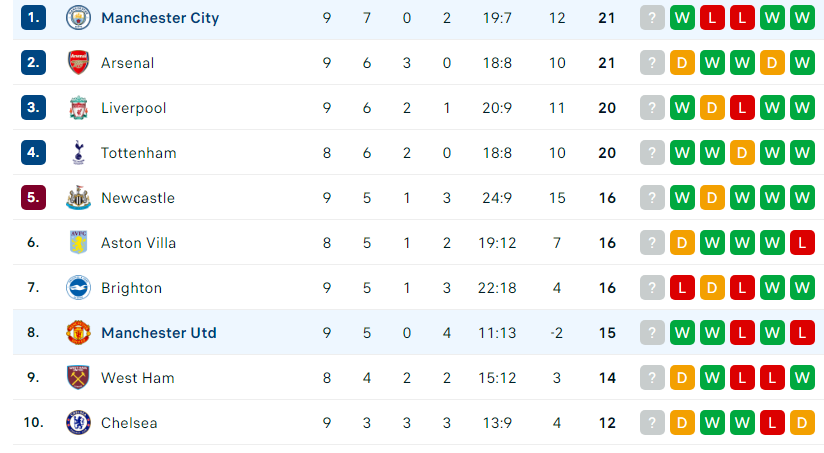
Task: Click the Aston Villa club crest
Action: (x=78, y=243)
